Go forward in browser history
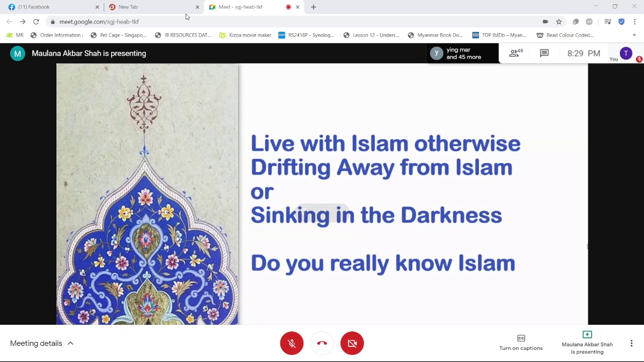Screen dimensions: 644x362 tap(23, 22)
